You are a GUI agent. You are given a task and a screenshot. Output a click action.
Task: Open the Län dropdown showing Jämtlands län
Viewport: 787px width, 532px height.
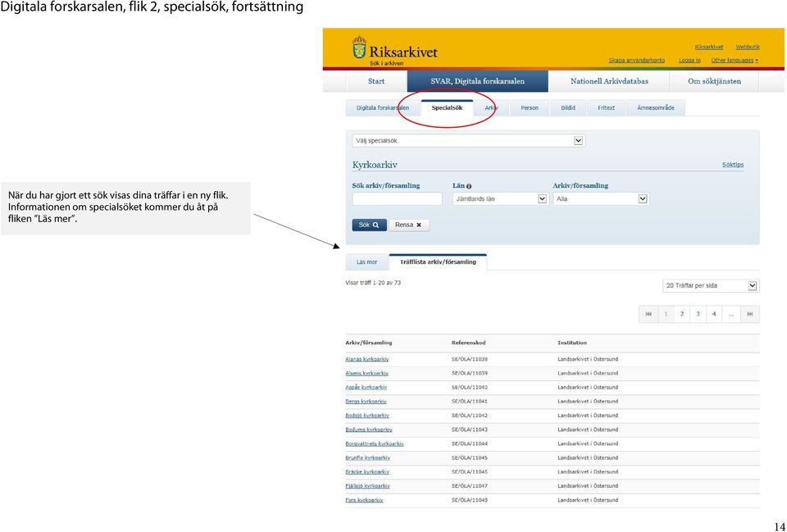click(500, 198)
